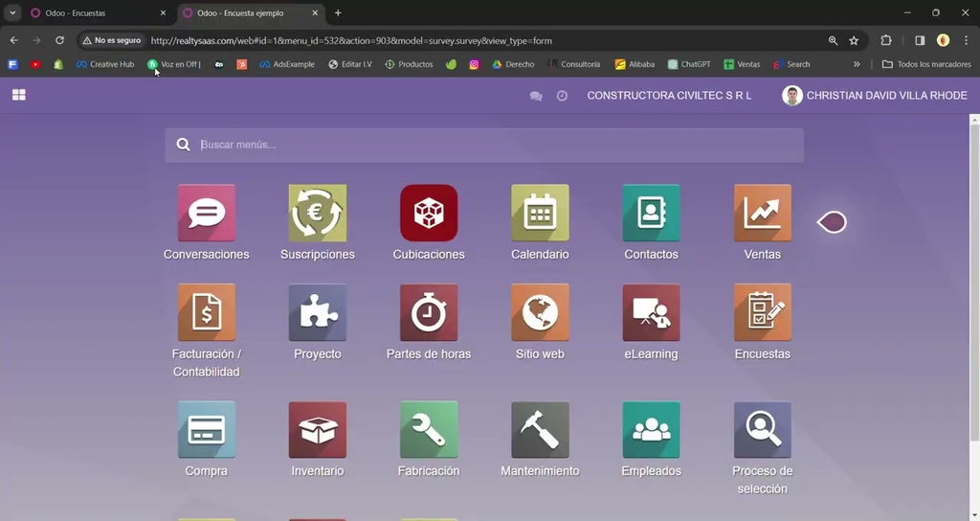Screen dimensions: 980x521
Task: Open user menu CHRISTIAN DAVID VILLA RHODE
Action: 875,96
